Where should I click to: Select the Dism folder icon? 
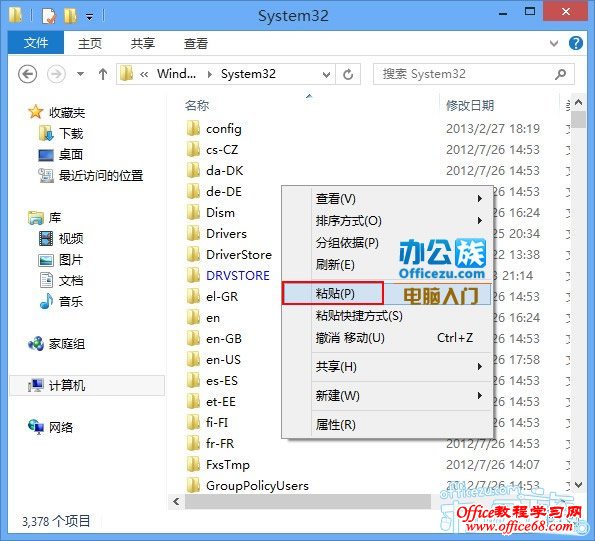(193, 212)
